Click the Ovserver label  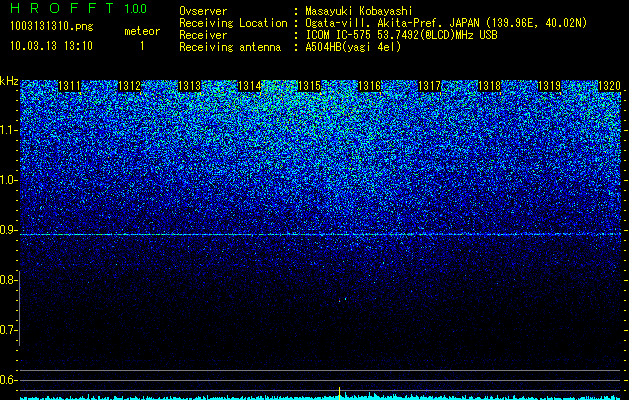click(203, 11)
